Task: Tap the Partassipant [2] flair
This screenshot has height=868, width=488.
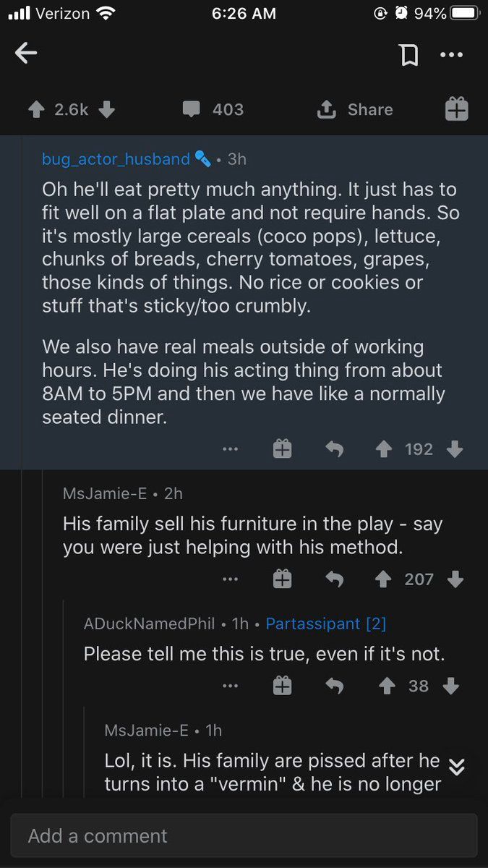Action: pyautogui.click(x=325, y=623)
